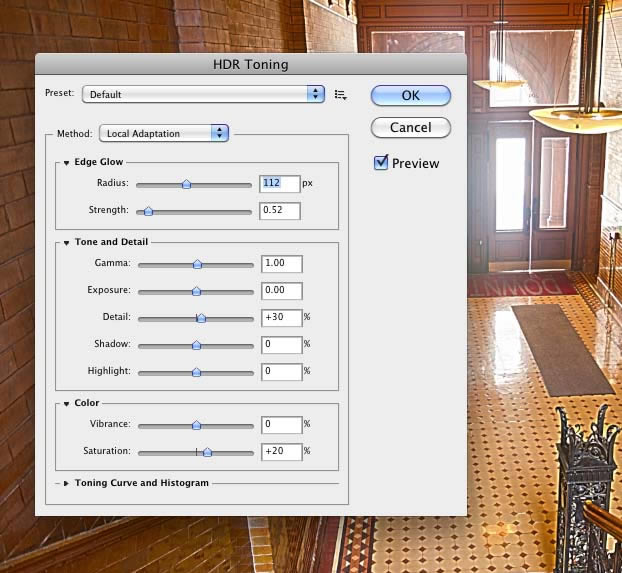Click the Detail percentage field
Viewport: 622px width, 573px height.
pyautogui.click(x=282, y=318)
